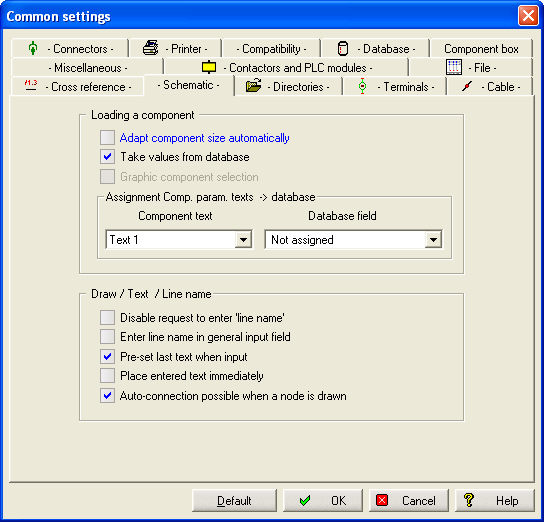This screenshot has height=522, width=544.
Task: Click the red Cable tab icon
Action: click(467, 86)
